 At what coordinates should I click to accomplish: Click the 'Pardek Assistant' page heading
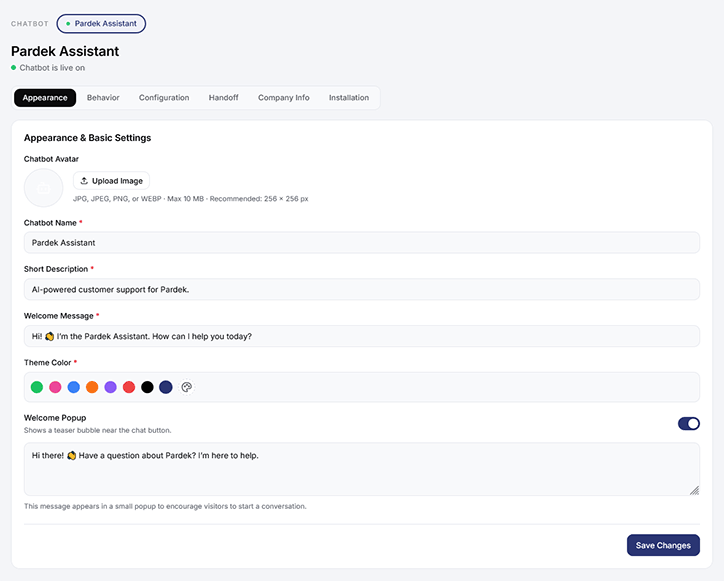[x=65, y=51]
